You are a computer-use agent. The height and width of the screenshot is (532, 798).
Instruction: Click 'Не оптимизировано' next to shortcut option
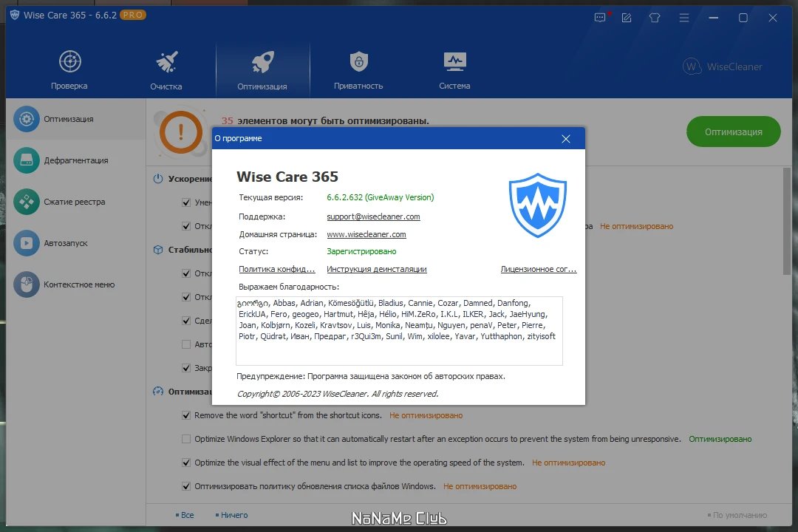pyautogui.click(x=426, y=415)
